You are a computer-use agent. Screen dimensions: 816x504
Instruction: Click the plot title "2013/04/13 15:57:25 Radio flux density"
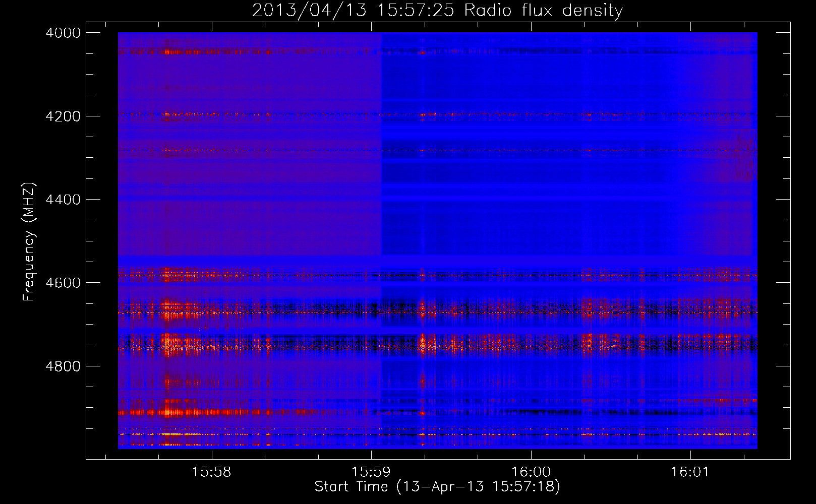pos(437,10)
